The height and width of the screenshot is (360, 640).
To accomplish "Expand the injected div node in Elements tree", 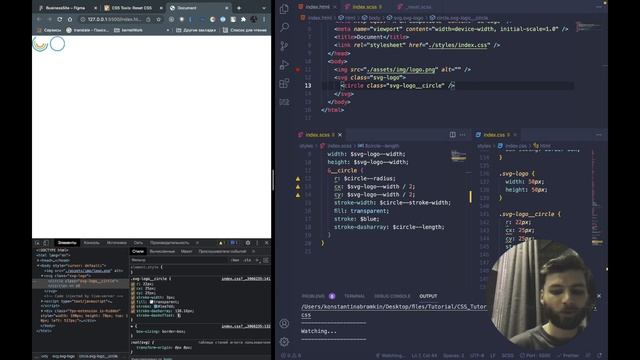I will [42, 311].
